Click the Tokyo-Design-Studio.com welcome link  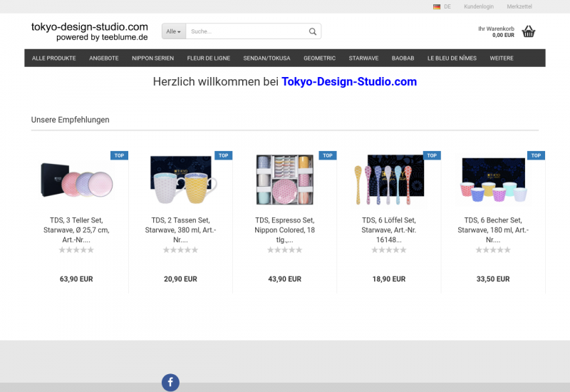point(348,82)
